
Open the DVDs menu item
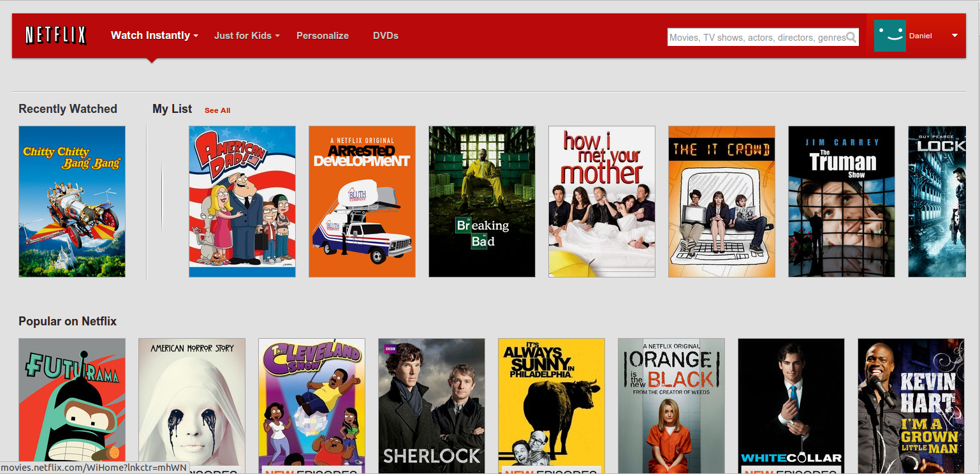click(386, 36)
